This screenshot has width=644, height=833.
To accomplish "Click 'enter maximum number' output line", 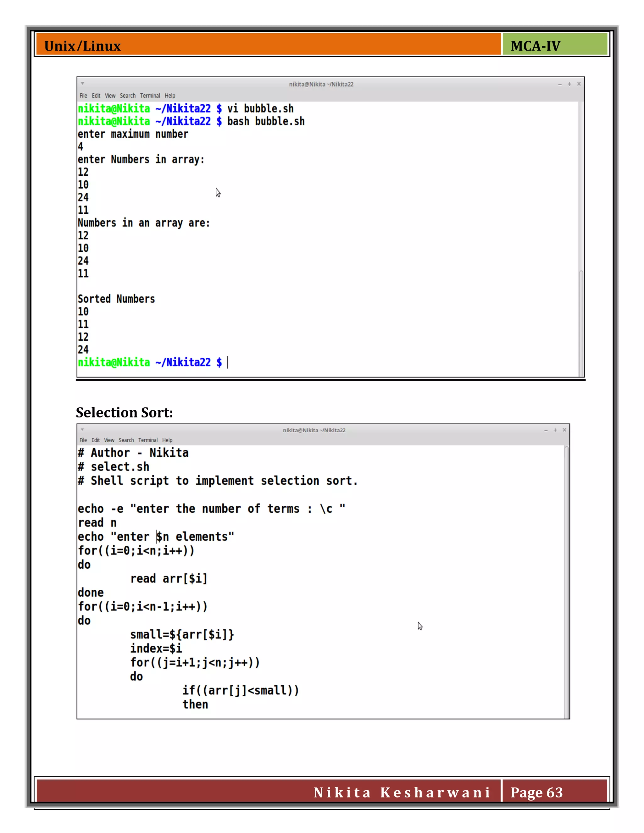I will pos(133,134).
